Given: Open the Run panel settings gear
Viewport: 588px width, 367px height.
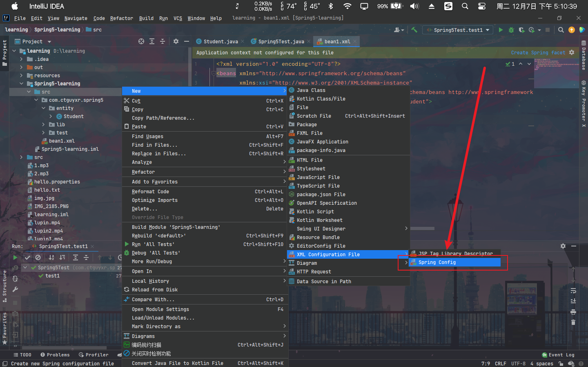Looking at the screenshot, I should 563,246.
